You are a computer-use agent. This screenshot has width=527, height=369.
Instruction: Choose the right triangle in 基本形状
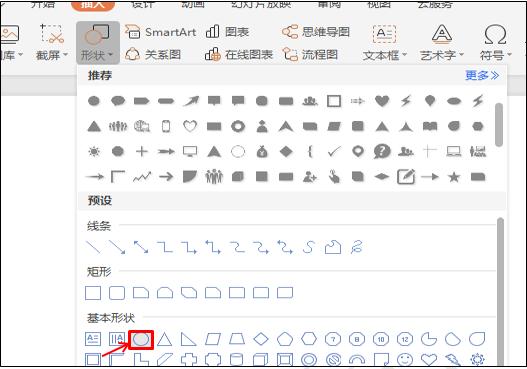189,339
